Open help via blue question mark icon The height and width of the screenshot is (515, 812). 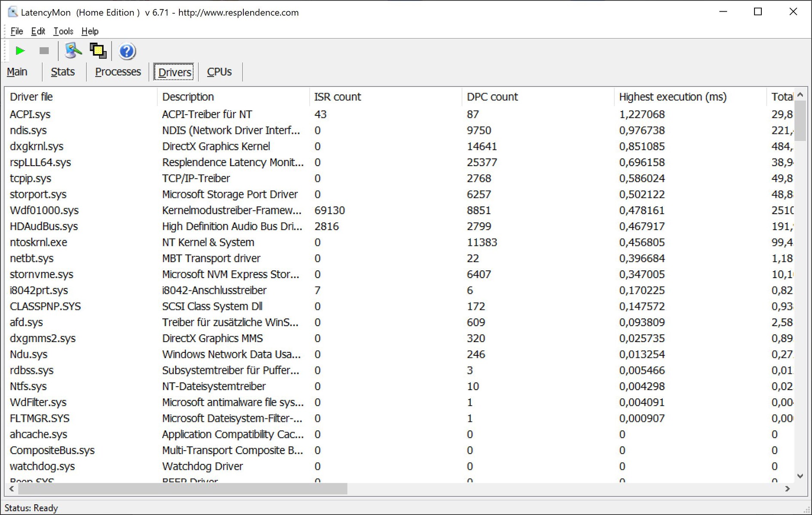127,51
